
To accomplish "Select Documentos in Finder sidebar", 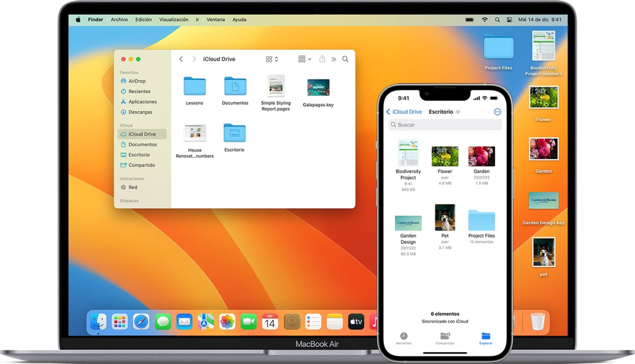I will [142, 145].
